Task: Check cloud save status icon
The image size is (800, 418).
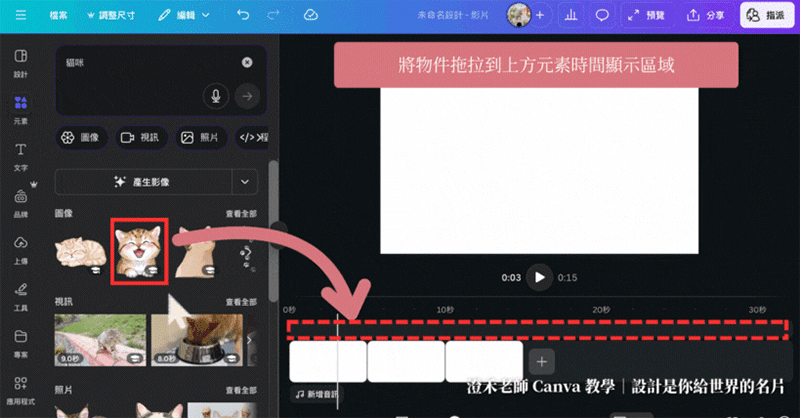Action: click(x=311, y=15)
